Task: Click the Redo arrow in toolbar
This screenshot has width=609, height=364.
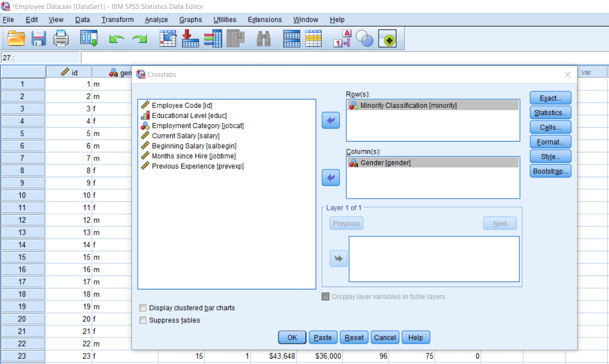Action: tap(139, 40)
